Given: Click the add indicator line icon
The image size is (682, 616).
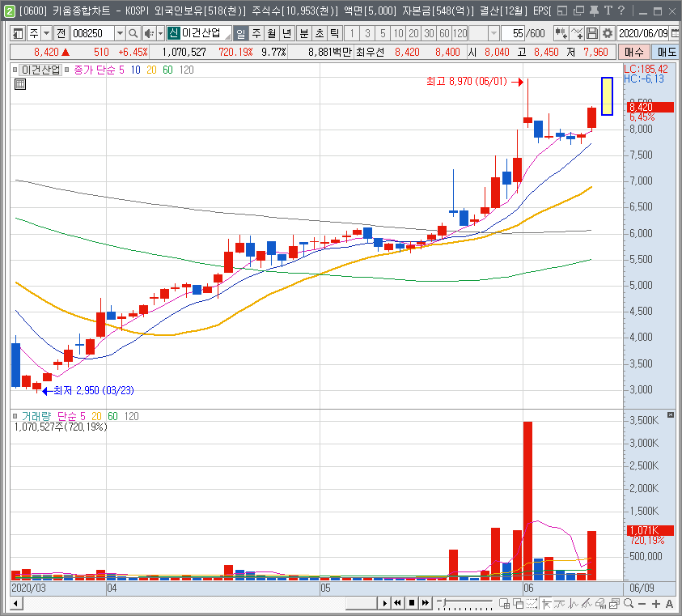Looking at the screenshot, I should (x=577, y=33).
